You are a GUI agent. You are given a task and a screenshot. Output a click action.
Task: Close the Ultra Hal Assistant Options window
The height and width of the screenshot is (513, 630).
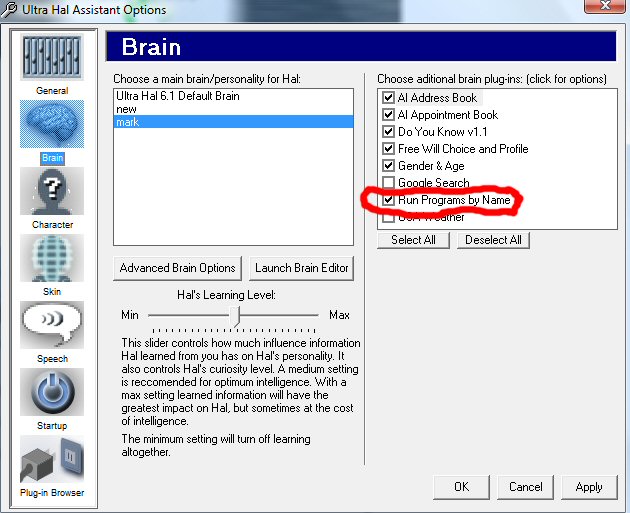coord(604,5)
